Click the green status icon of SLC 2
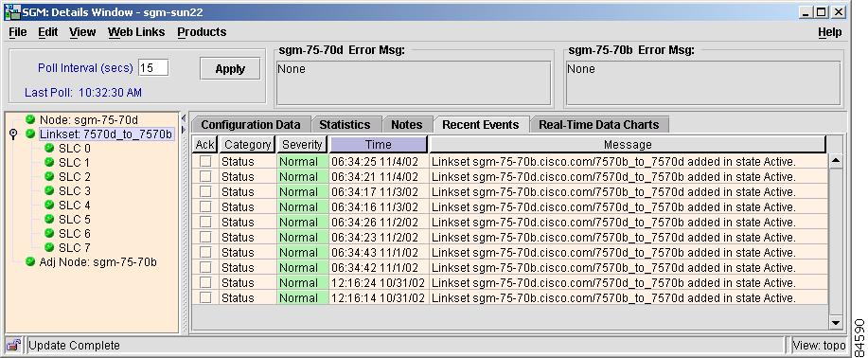This screenshot has height=358, width=868. 49,176
